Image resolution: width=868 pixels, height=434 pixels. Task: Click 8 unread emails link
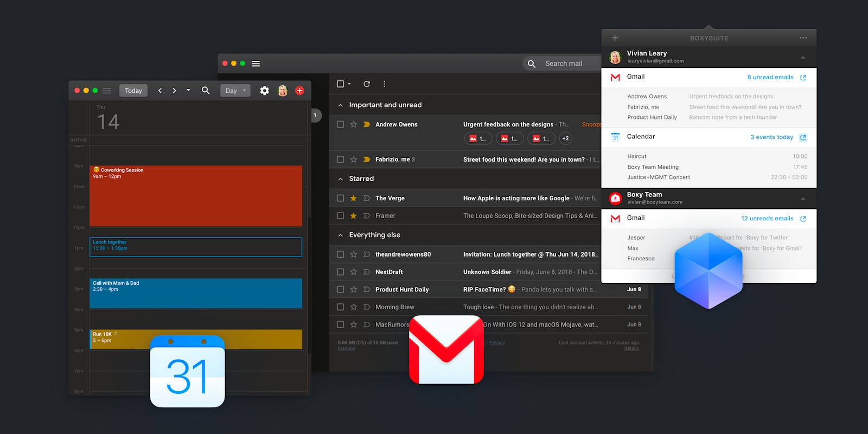[770, 78]
